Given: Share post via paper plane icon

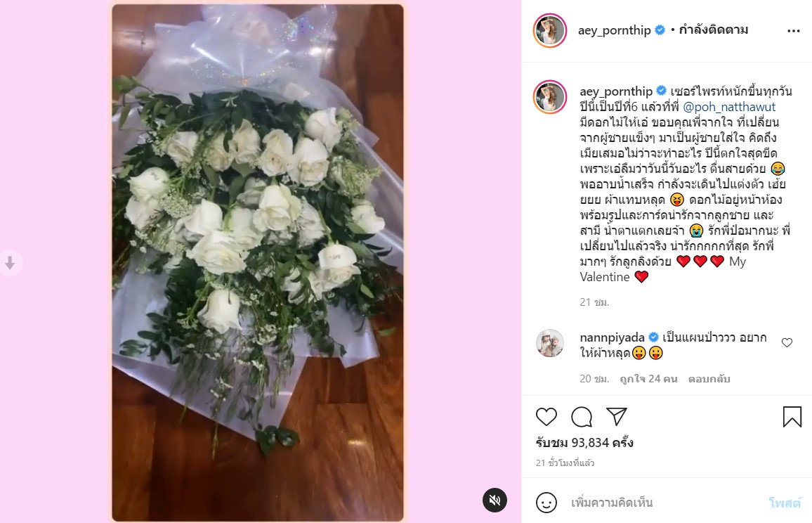Looking at the screenshot, I should point(616,417).
